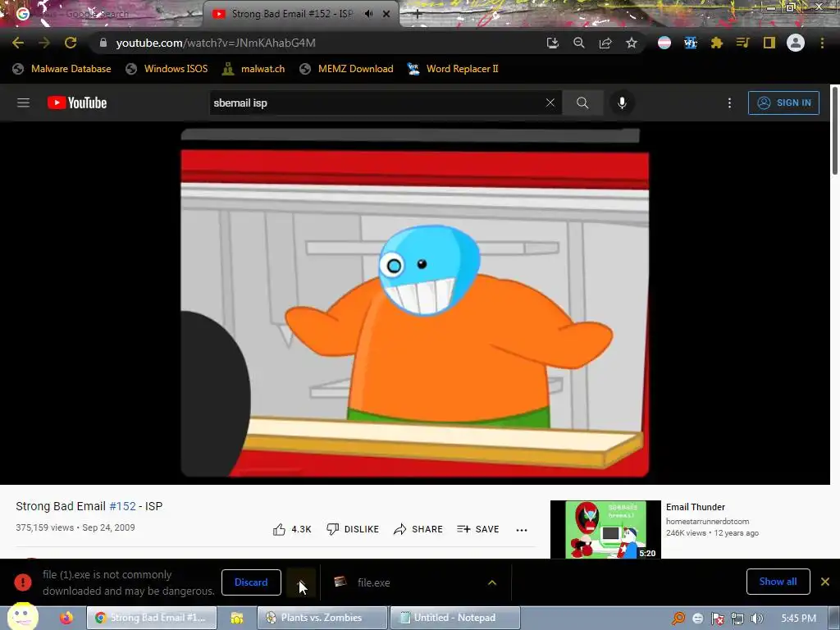840x630 pixels.
Task: Open the Chrome profile avatar
Action: (796, 43)
